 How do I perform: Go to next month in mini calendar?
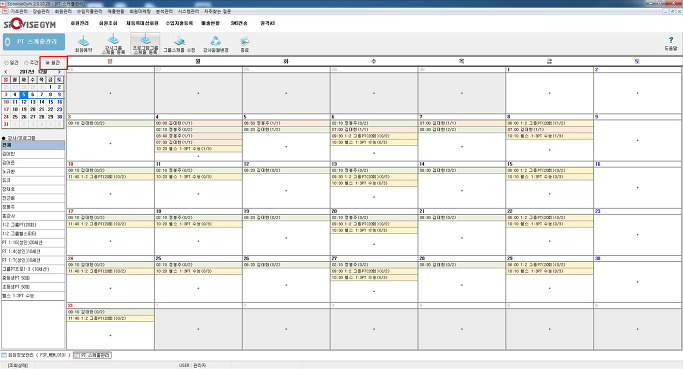pos(59,71)
